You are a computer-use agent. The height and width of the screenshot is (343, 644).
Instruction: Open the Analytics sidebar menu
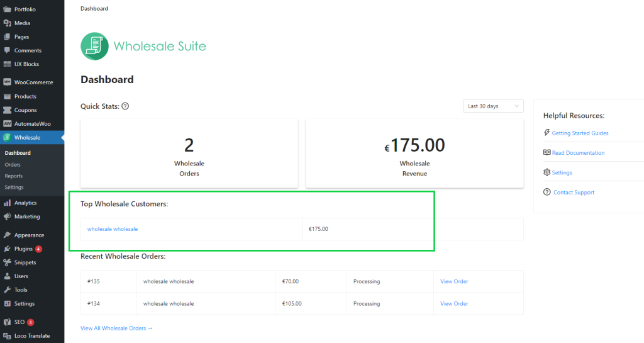25,203
